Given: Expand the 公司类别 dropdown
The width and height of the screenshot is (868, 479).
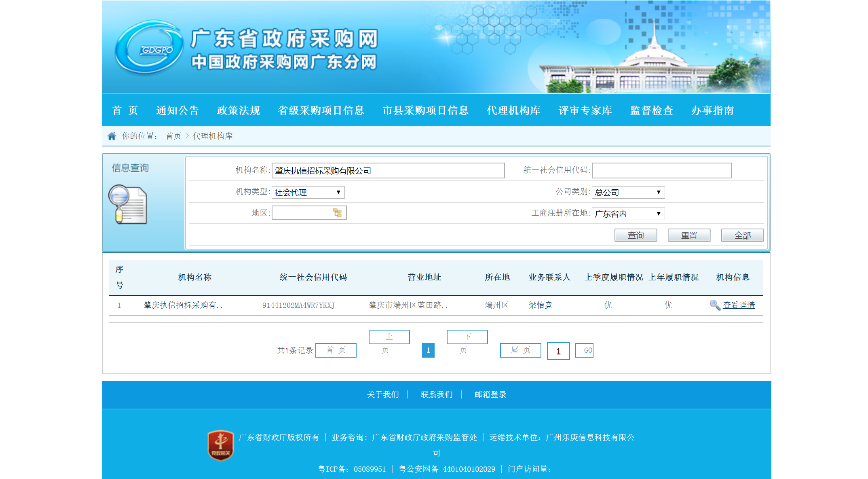Looking at the screenshot, I should 628,193.
